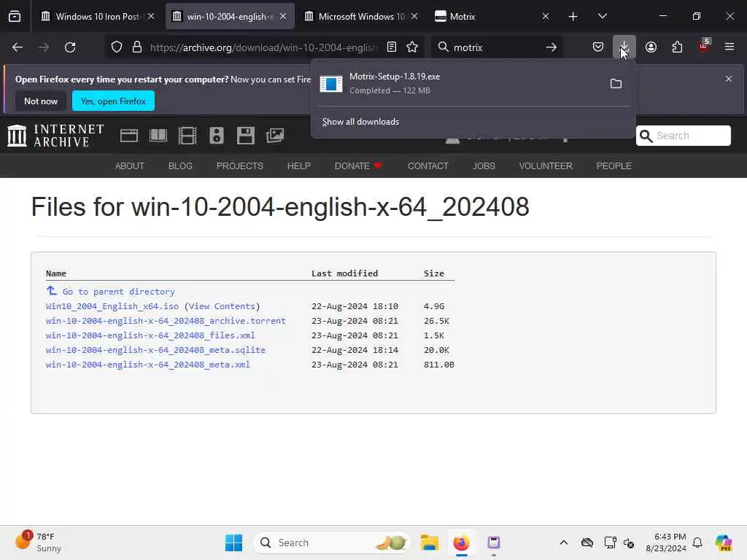Open BLOG navigation item

click(x=180, y=166)
